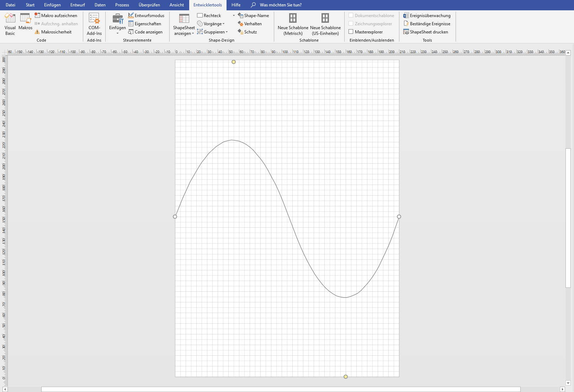Viewport: 574px width, 392px height.
Task: Switch to the Überprüfen tab
Action: [149, 5]
